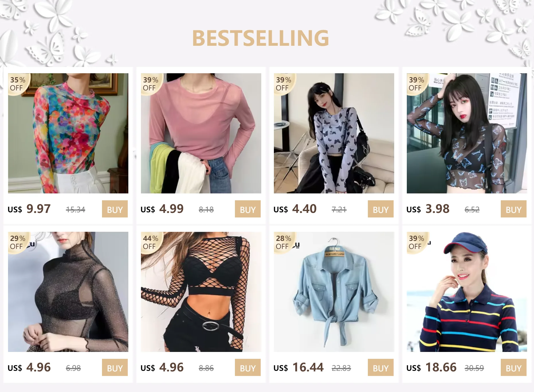Open the pink sheer long-sleeve top image

[x=201, y=133]
